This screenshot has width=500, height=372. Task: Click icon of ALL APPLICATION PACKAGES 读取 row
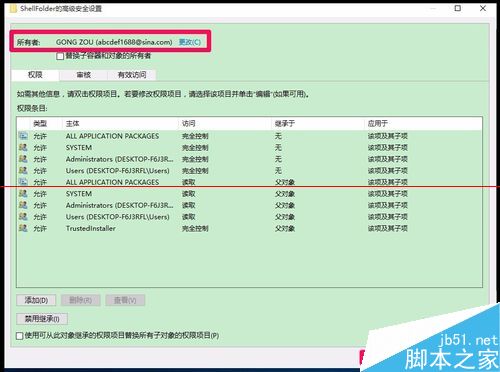pyautogui.click(x=23, y=182)
